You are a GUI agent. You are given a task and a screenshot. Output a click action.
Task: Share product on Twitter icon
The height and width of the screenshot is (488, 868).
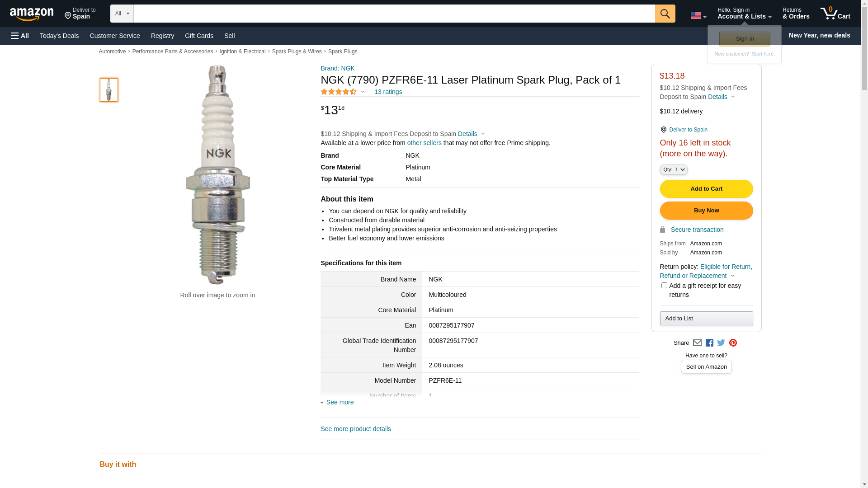(x=721, y=343)
